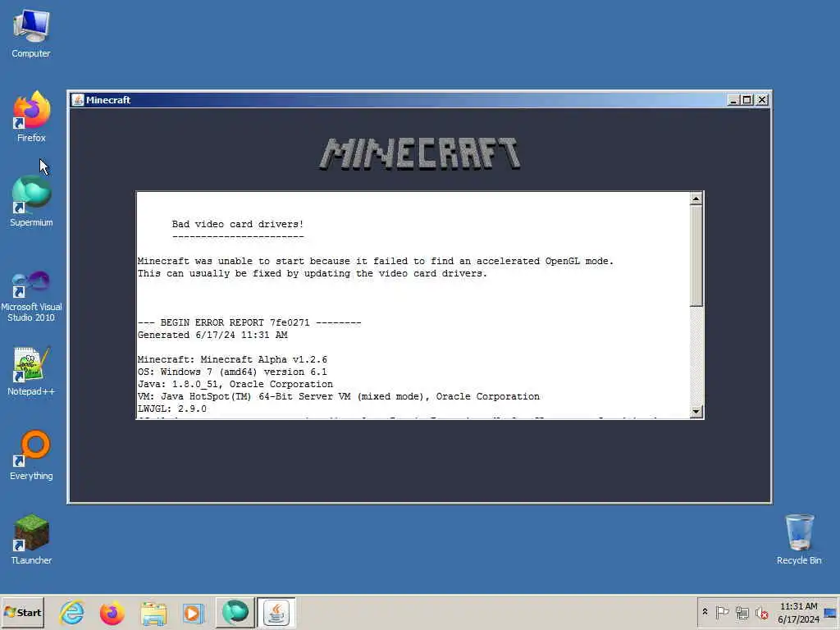This screenshot has height=630, width=840.
Task: Click the "Minecraft Alpha v1.2.6" line
Action: click(232, 359)
